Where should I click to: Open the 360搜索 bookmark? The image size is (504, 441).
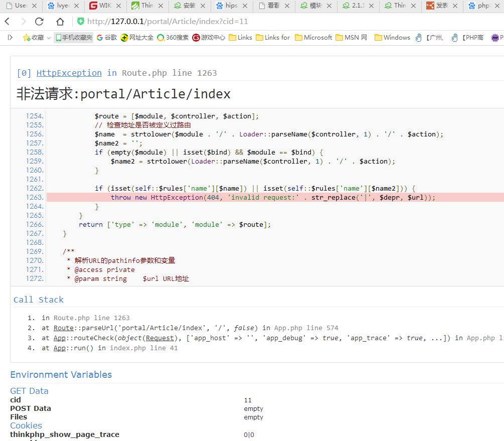coord(173,38)
